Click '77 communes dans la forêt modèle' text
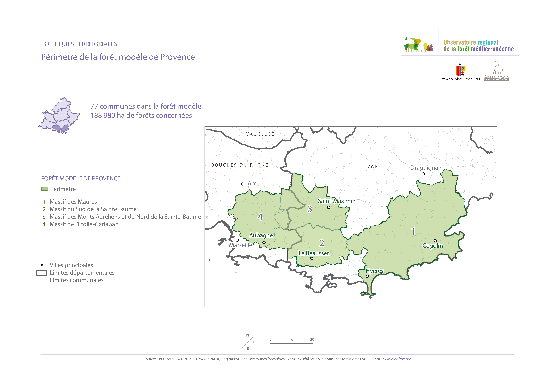Image resolution: width=555 pixels, height=392 pixels. point(146,106)
